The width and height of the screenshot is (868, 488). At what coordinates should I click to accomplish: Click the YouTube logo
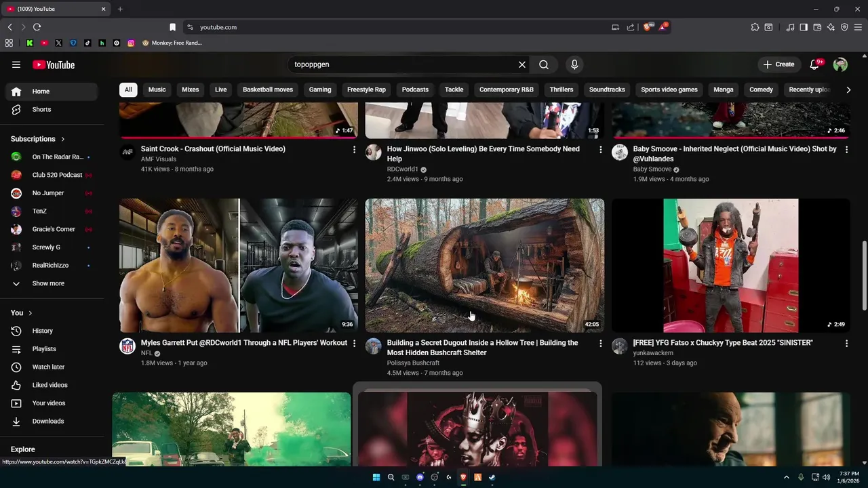point(54,64)
